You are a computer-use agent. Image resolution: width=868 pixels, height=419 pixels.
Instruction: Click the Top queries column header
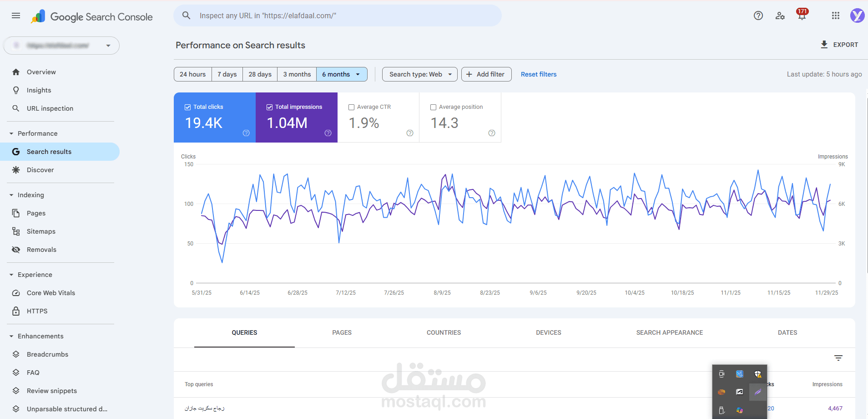(x=199, y=384)
